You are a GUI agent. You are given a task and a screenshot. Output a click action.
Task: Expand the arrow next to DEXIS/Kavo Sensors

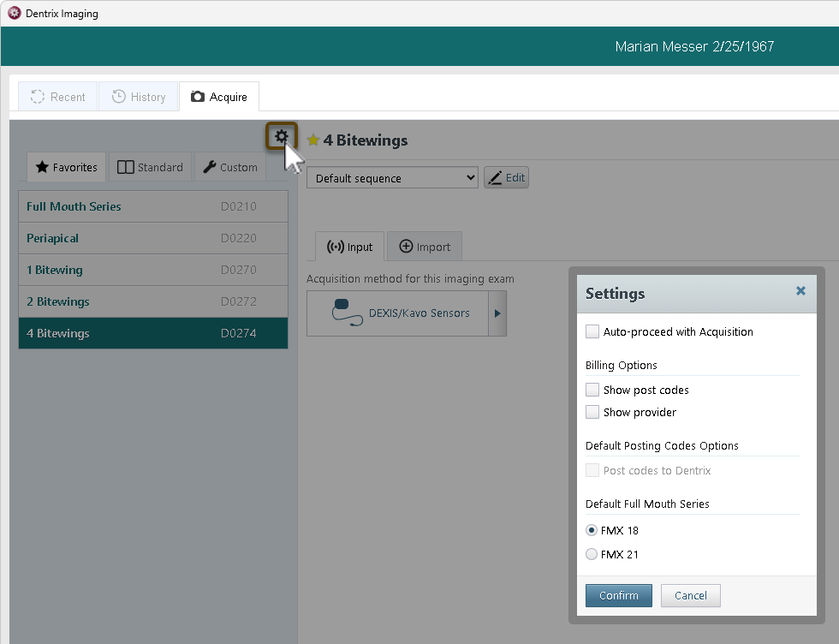point(497,313)
